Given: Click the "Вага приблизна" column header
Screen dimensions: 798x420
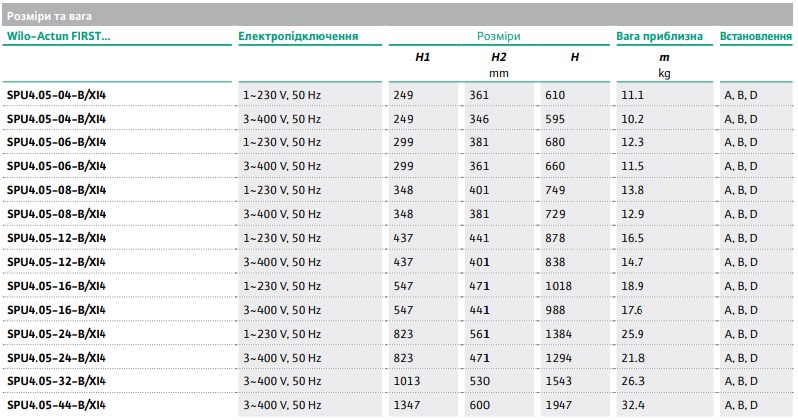Looking at the screenshot, I should (x=660, y=37).
